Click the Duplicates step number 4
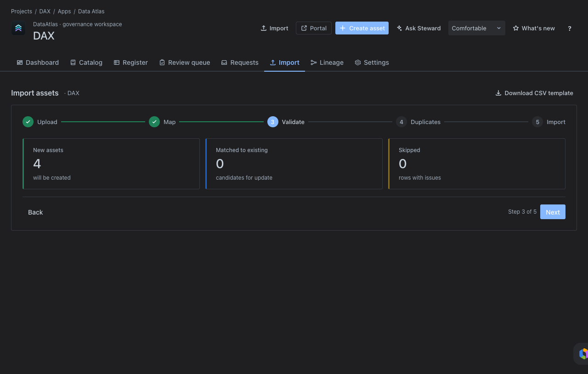This screenshot has height=374, width=588. (x=401, y=122)
